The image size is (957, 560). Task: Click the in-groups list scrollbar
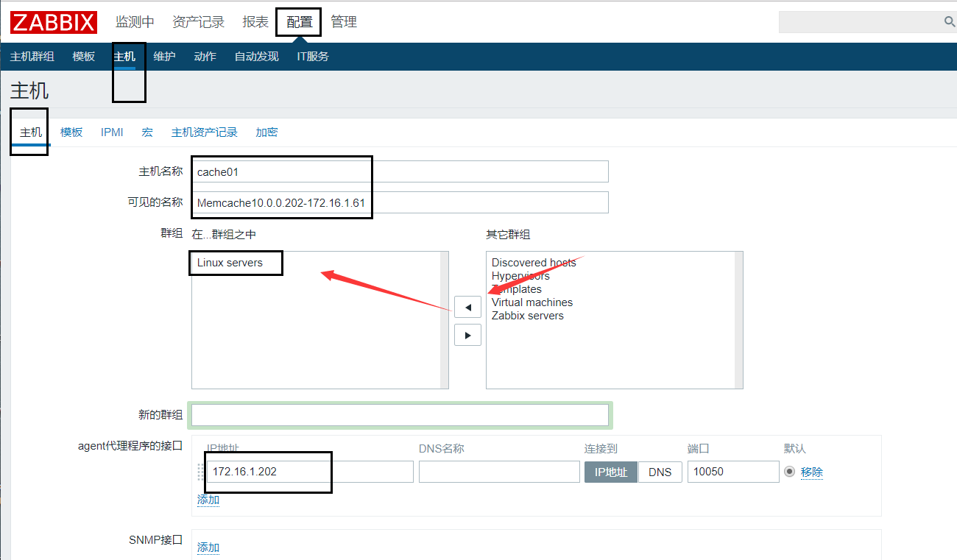pyautogui.click(x=444, y=320)
